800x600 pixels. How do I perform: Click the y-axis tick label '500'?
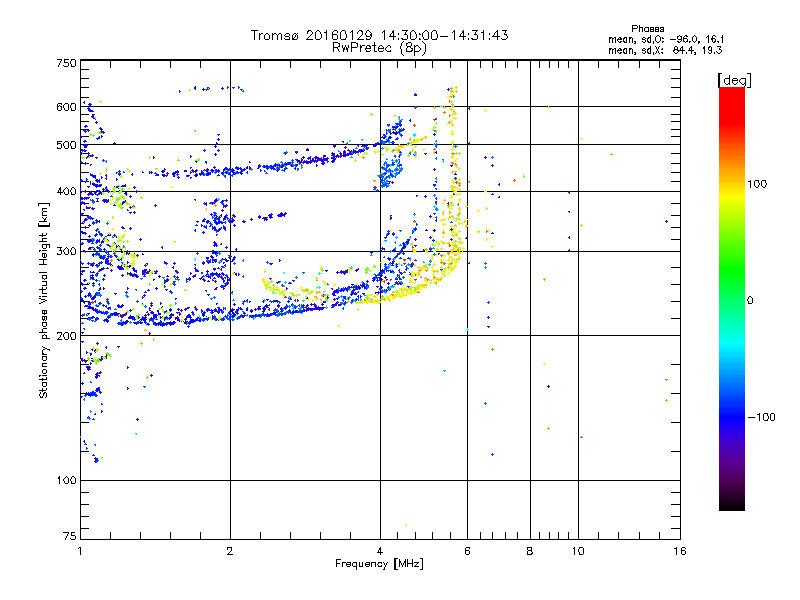click(x=66, y=145)
